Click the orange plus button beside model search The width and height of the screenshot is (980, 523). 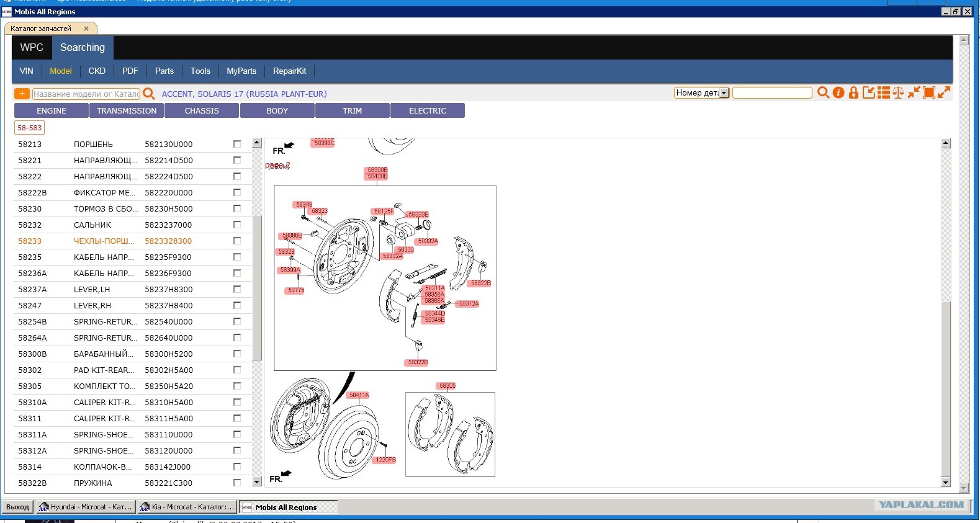(x=22, y=94)
